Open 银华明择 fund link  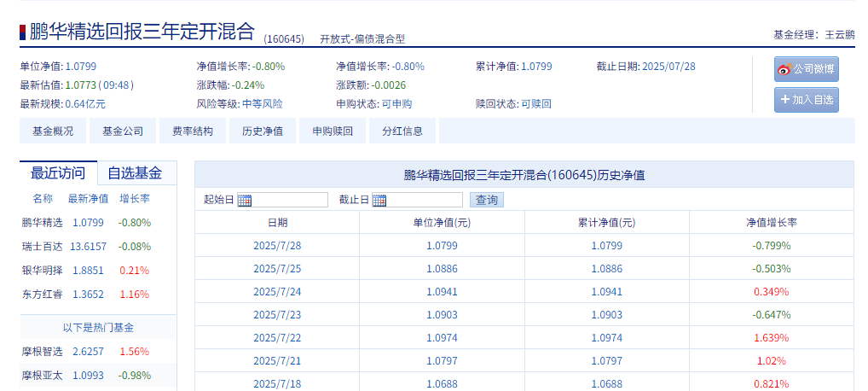(42, 271)
